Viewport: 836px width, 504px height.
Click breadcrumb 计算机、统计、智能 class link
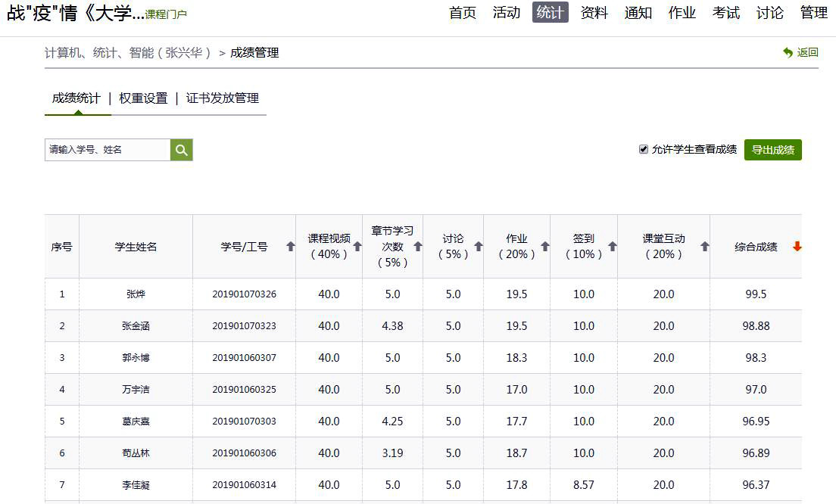coord(127,53)
